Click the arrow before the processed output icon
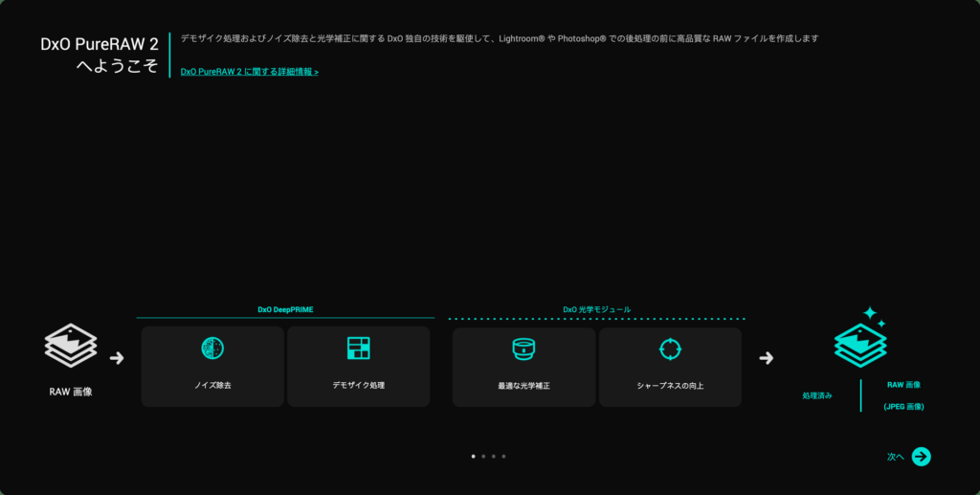 (x=767, y=358)
